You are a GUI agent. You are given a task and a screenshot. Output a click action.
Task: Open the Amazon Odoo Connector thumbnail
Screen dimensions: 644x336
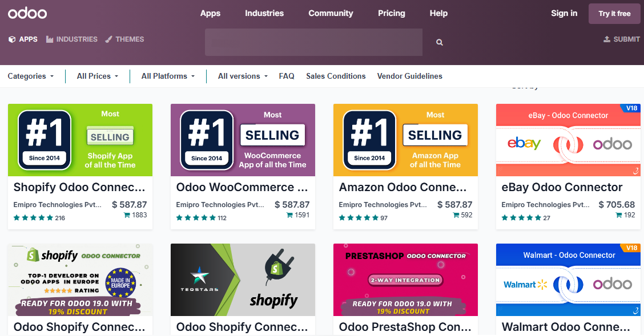[x=405, y=140]
